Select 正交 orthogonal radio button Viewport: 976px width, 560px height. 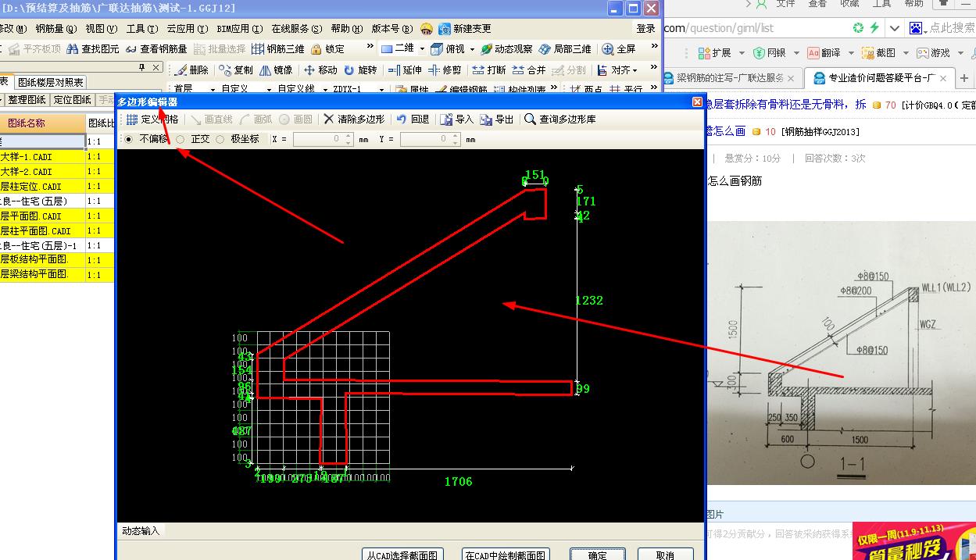pos(181,139)
